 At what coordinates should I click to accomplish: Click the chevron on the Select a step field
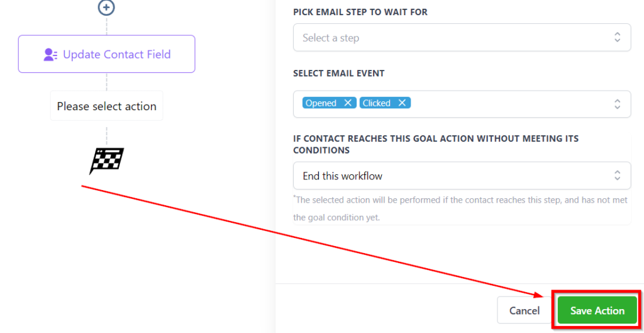(x=617, y=38)
